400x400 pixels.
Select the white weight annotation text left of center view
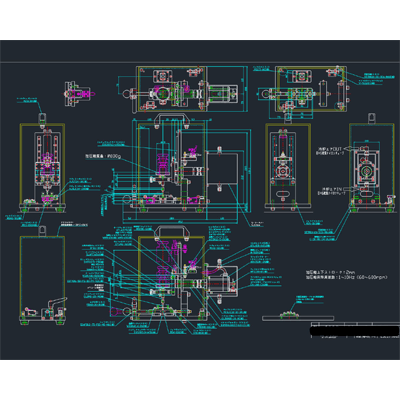coord(103,156)
